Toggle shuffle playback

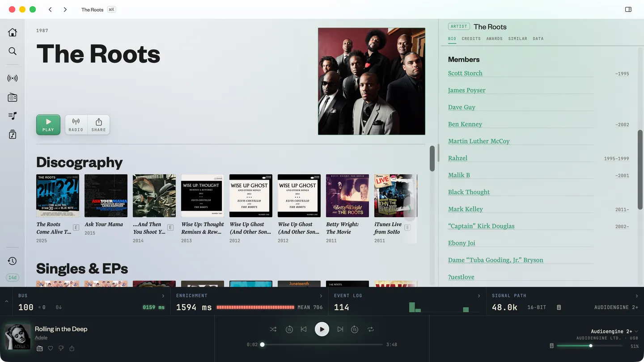273,329
